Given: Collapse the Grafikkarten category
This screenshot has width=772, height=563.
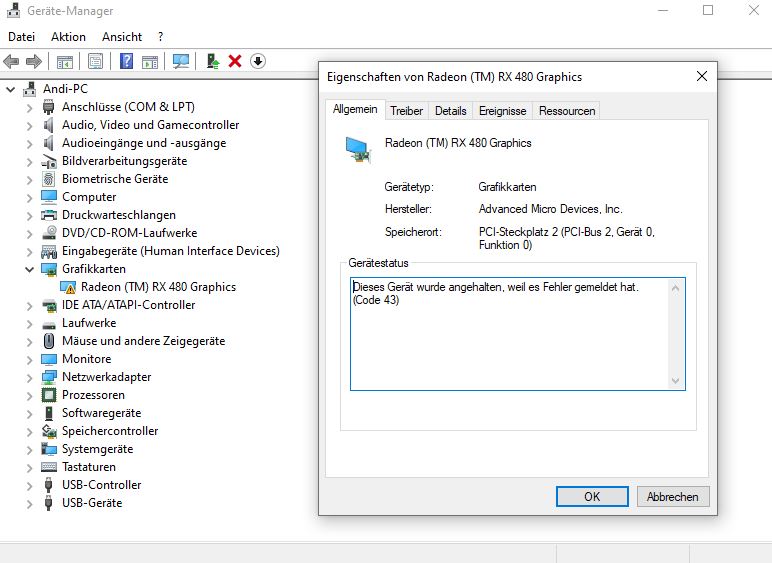Looking at the screenshot, I should click(x=30, y=269).
